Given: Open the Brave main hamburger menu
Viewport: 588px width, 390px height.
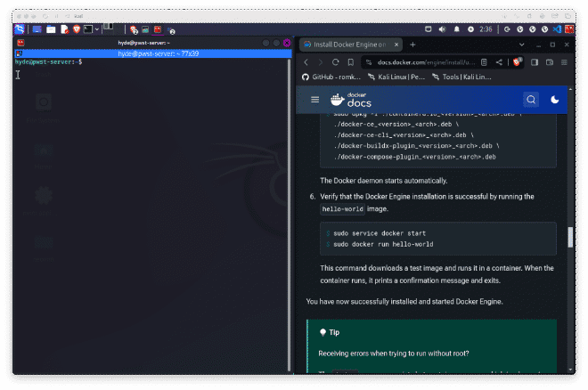Looking at the screenshot, I should pyautogui.click(x=564, y=62).
